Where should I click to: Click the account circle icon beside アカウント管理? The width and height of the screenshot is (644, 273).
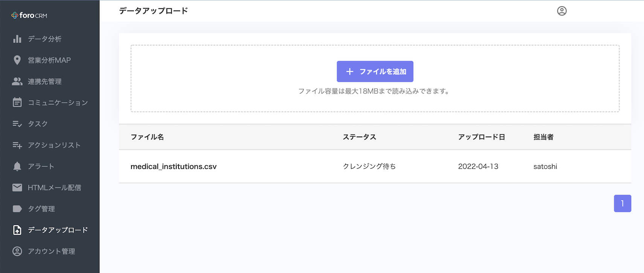(17, 251)
